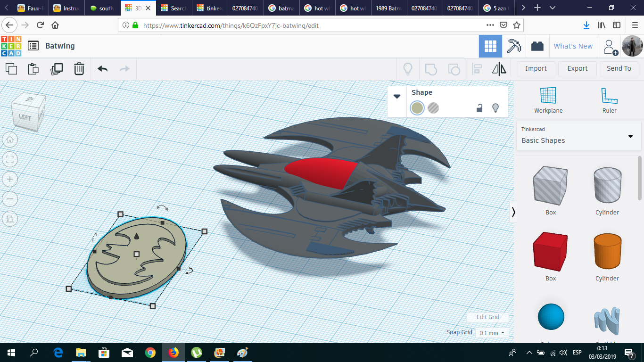Click the Batwing design name

[x=60, y=46]
